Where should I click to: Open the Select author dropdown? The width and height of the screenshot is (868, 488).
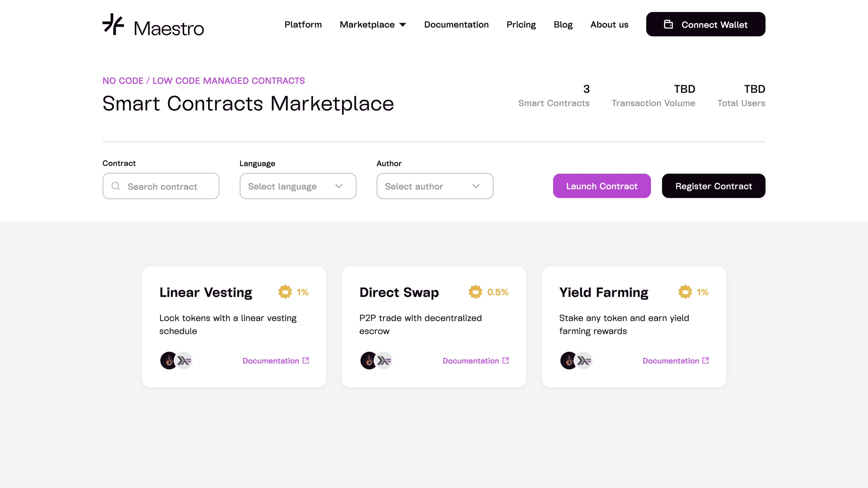pos(434,186)
